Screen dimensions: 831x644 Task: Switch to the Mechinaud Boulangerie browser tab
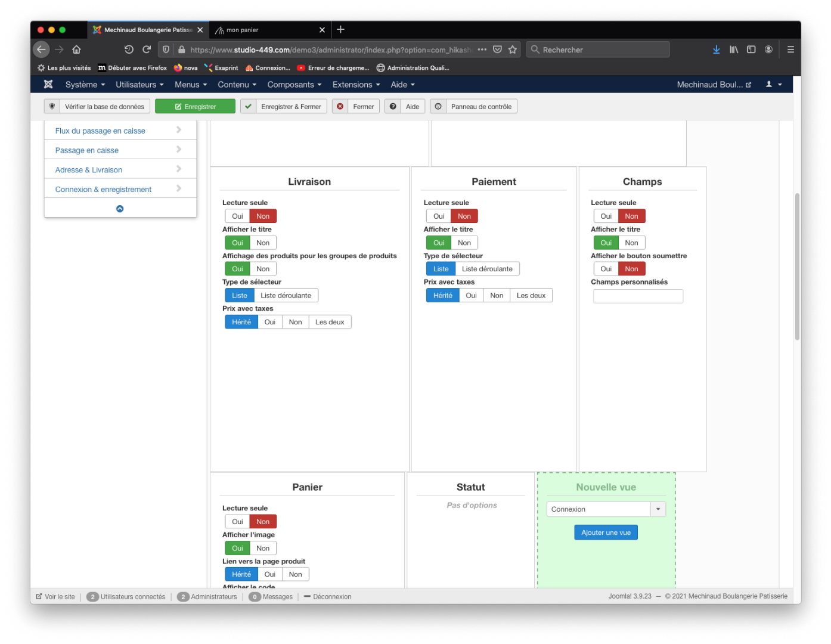point(148,30)
